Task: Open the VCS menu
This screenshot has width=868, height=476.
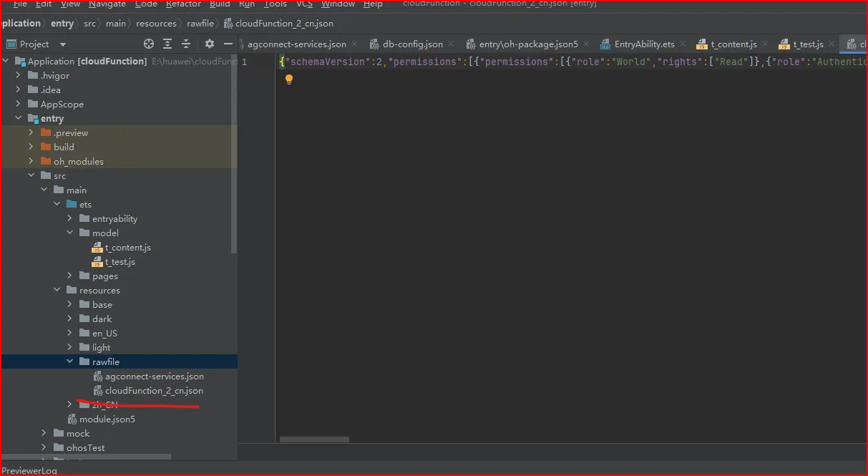Action: [304, 4]
